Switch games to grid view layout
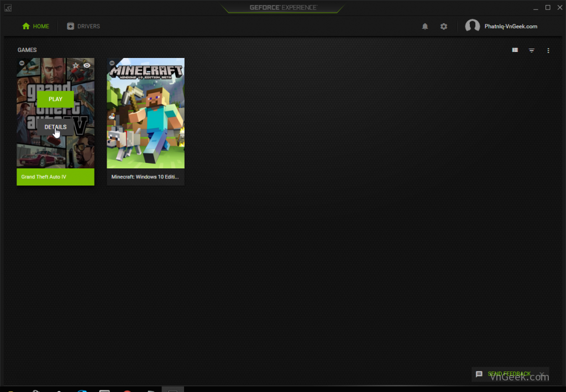Viewport: 566px width, 392px height. point(515,50)
